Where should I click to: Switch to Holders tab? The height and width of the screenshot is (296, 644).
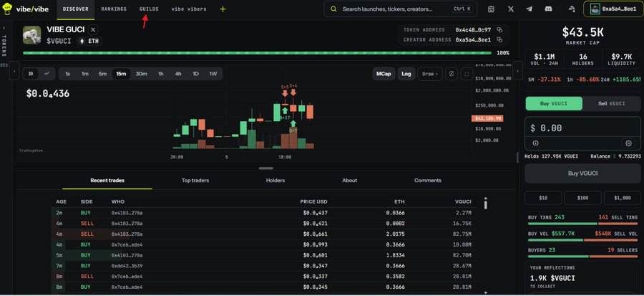(x=275, y=180)
